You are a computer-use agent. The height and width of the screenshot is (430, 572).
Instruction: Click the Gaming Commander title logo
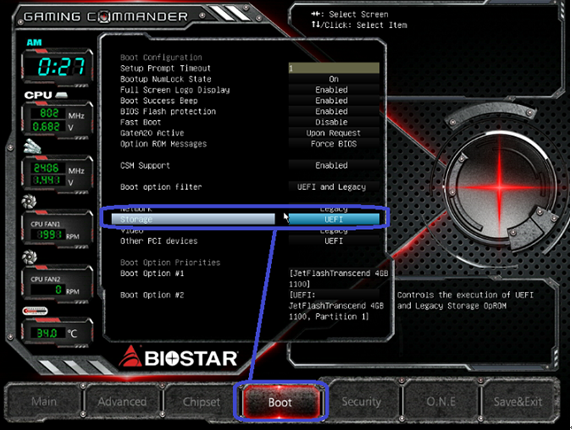click(x=105, y=16)
